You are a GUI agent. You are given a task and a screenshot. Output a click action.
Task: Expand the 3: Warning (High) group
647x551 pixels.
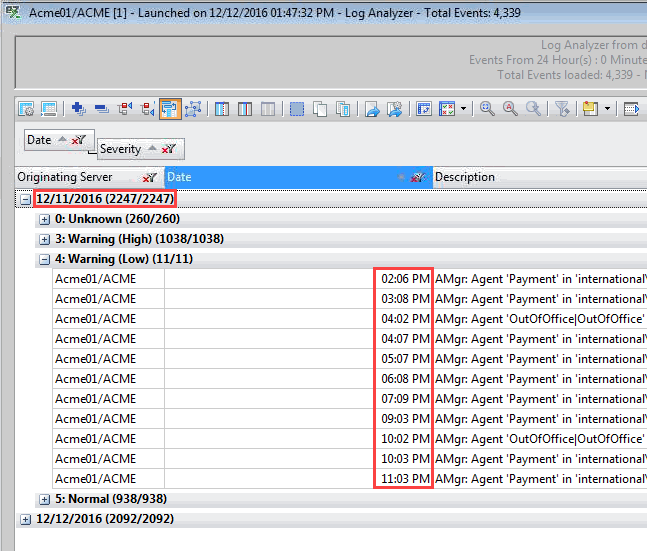click(44, 239)
